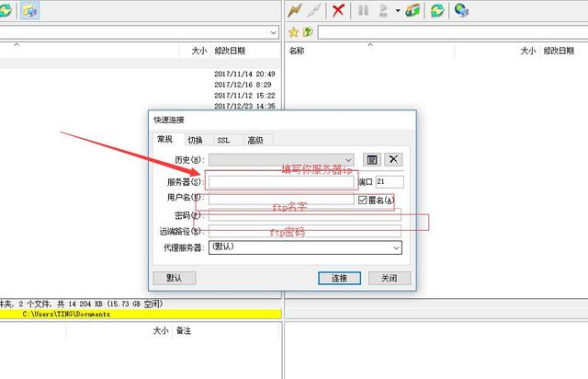Viewport: 588px width, 379px height.
Task: Click the globe icon in the remote toolbar
Action: 461,10
